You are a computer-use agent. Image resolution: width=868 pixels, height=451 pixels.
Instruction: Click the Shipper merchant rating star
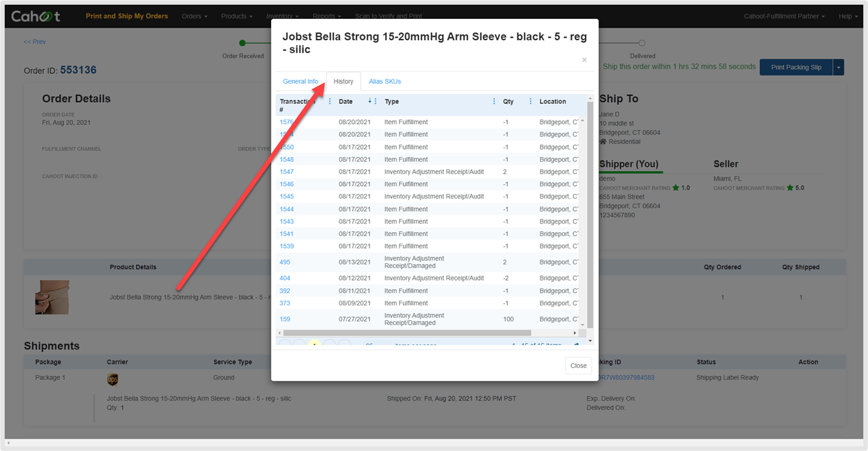coord(676,188)
